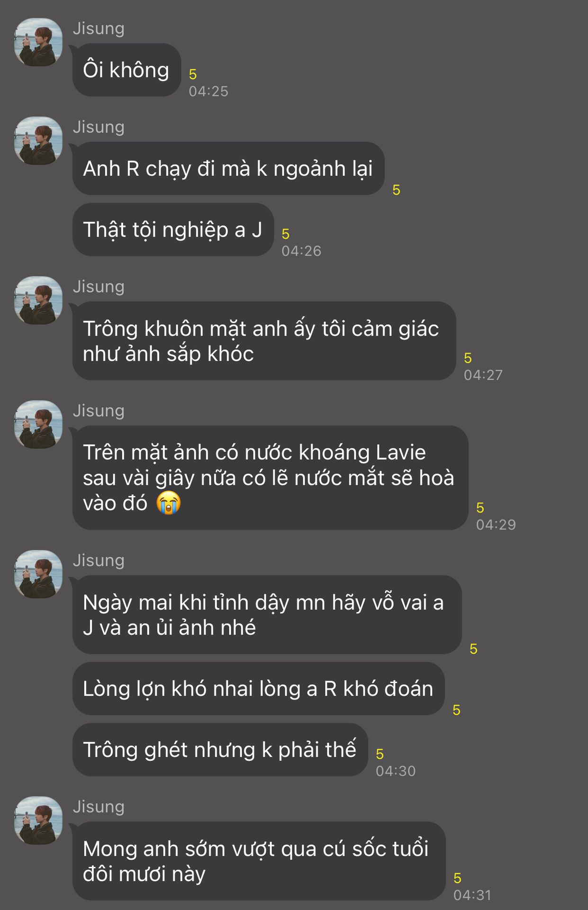Image resolution: width=588 pixels, height=910 pixels.
Task: Click the crying emoji in the Lavie message
Action: pos(169,503)
